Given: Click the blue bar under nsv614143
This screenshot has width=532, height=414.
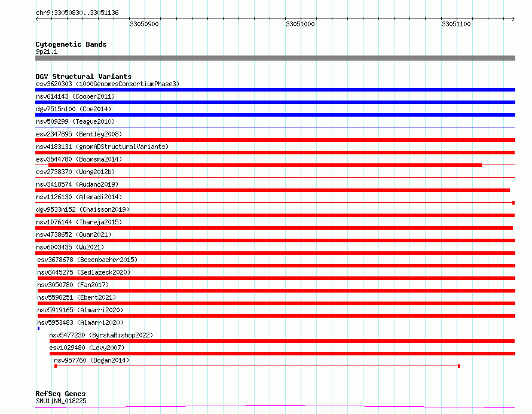Looking at the screenshot, I should click(275, 102).
